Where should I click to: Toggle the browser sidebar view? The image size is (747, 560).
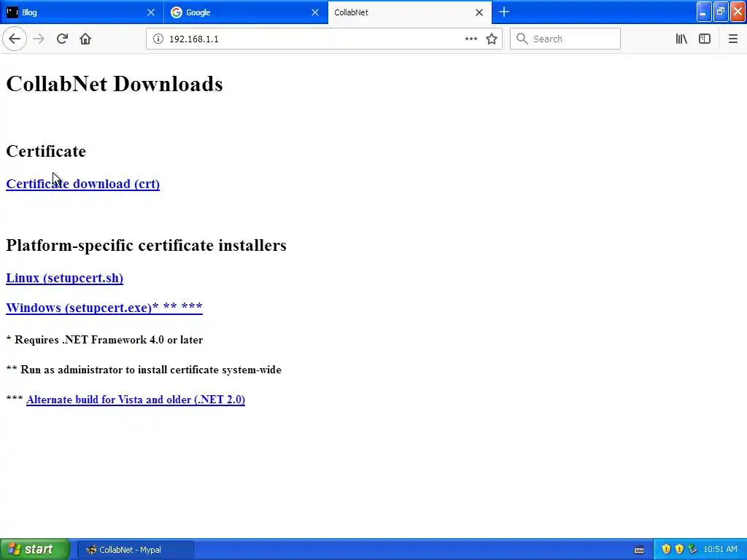coord(705,39)
